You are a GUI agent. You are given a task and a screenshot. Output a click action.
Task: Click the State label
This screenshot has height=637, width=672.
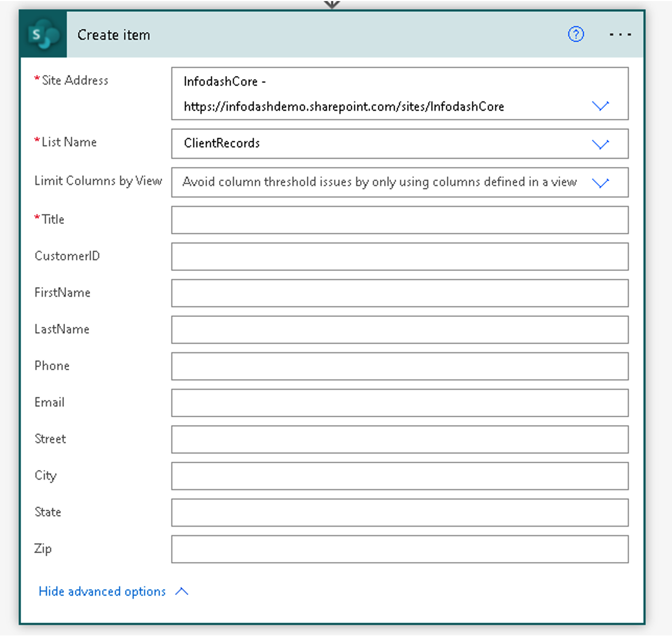(48, 512)
